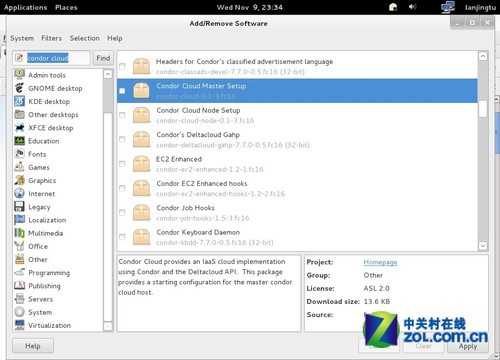The image size is (500, 360).
Task: Open the Programming category icon
Action: (x=19, y=272)
